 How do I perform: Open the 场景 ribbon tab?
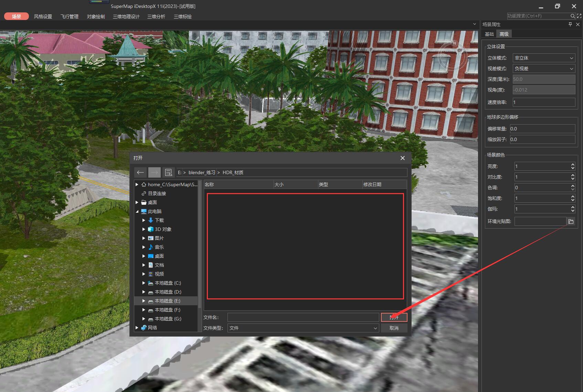click(x=17, y=16)
